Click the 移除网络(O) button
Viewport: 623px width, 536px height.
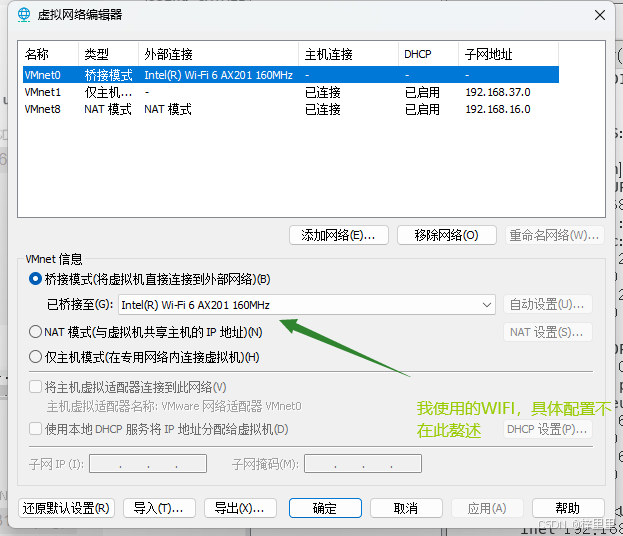(x=447, y=235)
